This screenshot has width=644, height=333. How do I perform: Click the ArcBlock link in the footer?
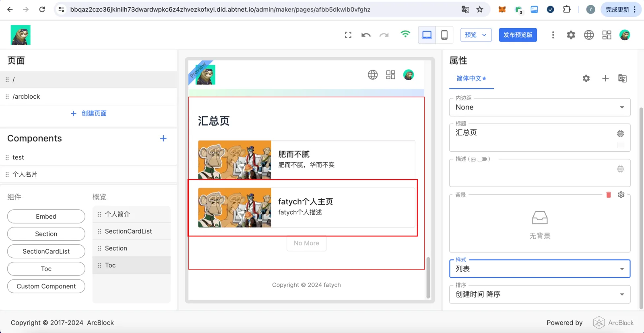click(x=100, y=323)
